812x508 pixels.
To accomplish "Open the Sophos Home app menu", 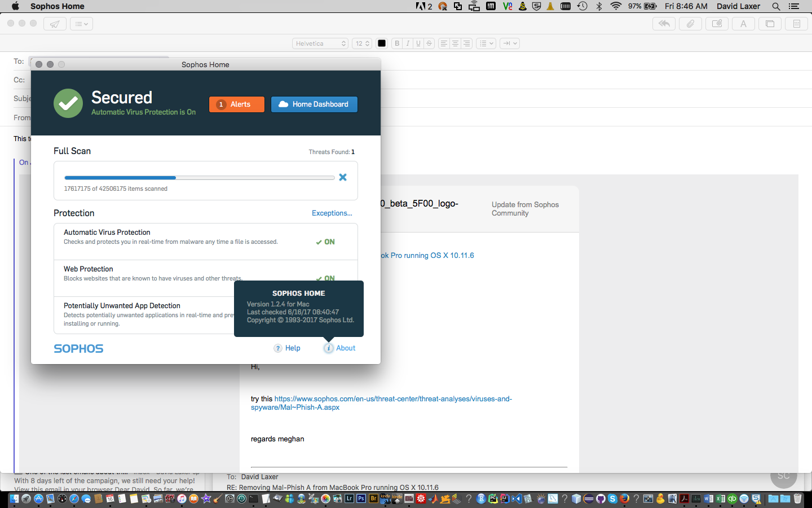I will [x=58, y=6].
